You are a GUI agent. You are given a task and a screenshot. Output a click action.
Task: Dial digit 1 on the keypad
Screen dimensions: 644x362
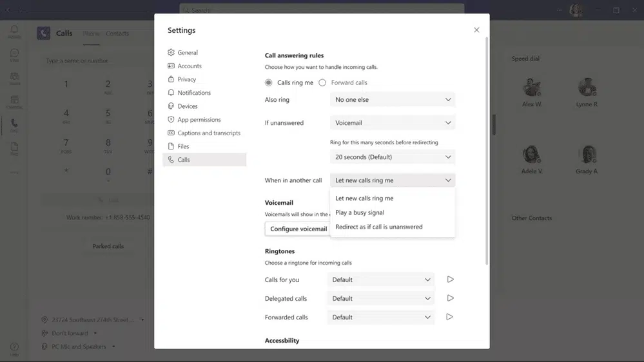66,84
